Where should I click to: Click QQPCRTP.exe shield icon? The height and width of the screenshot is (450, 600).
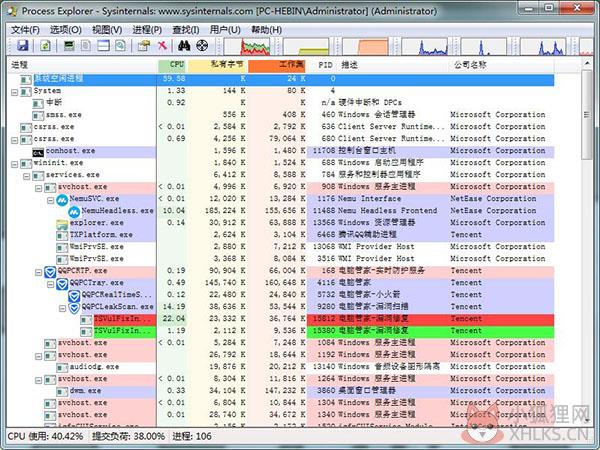50,271
